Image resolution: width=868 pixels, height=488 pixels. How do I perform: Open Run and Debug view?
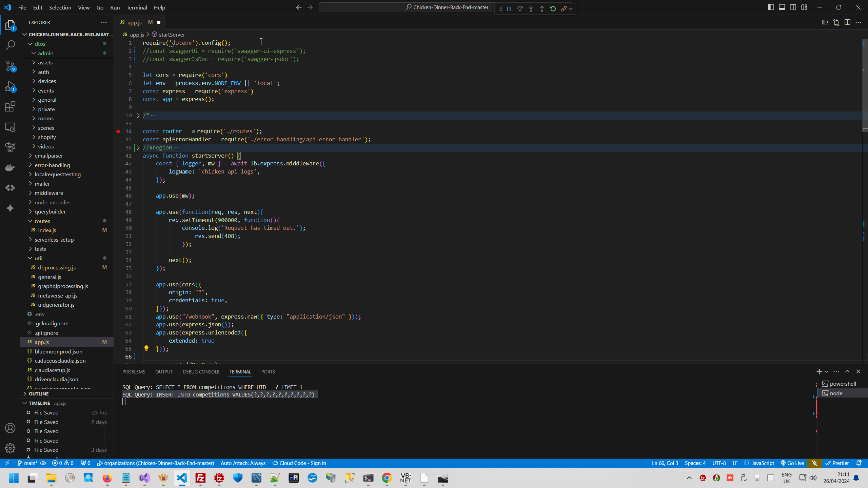pos(10,86)
